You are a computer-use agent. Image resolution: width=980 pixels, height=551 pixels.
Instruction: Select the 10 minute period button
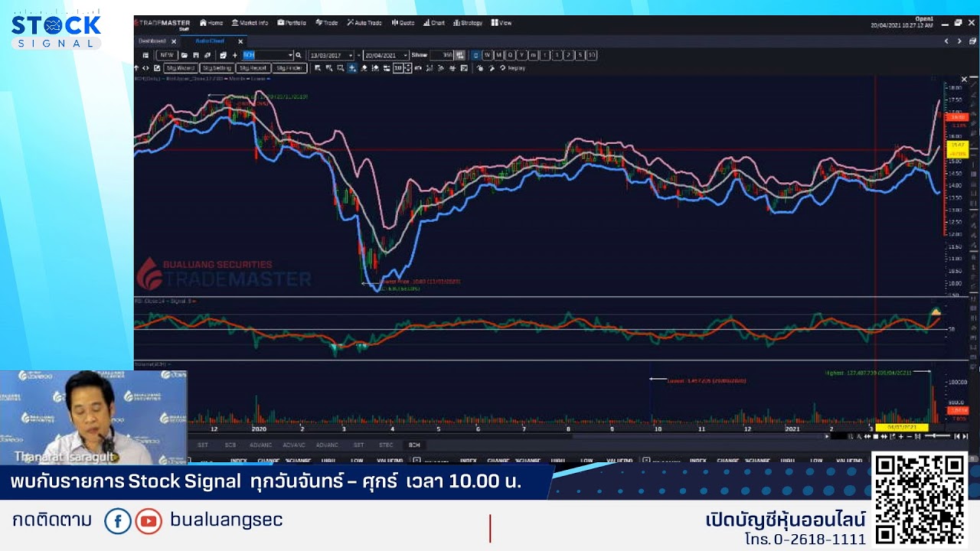(592, 55)
